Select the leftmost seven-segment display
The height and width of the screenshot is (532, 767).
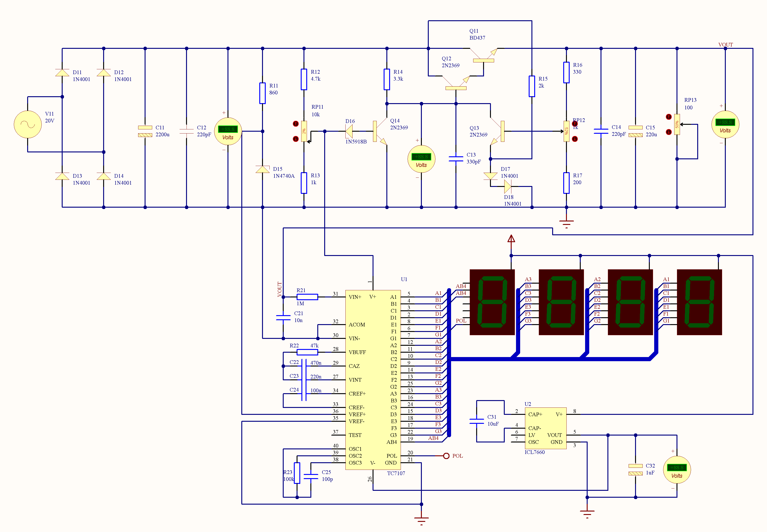[x=492, y=302]
